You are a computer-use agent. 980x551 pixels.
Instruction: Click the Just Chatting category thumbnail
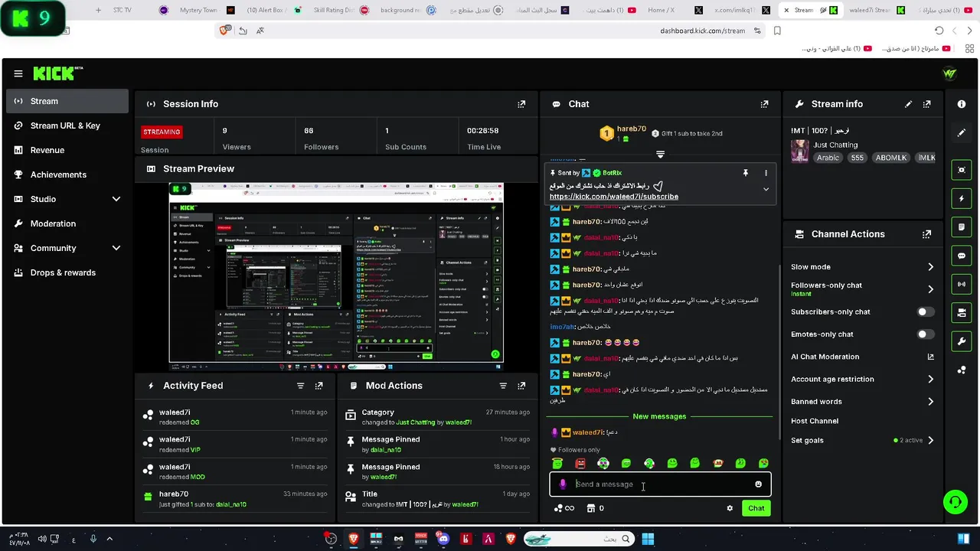(800, 151)
